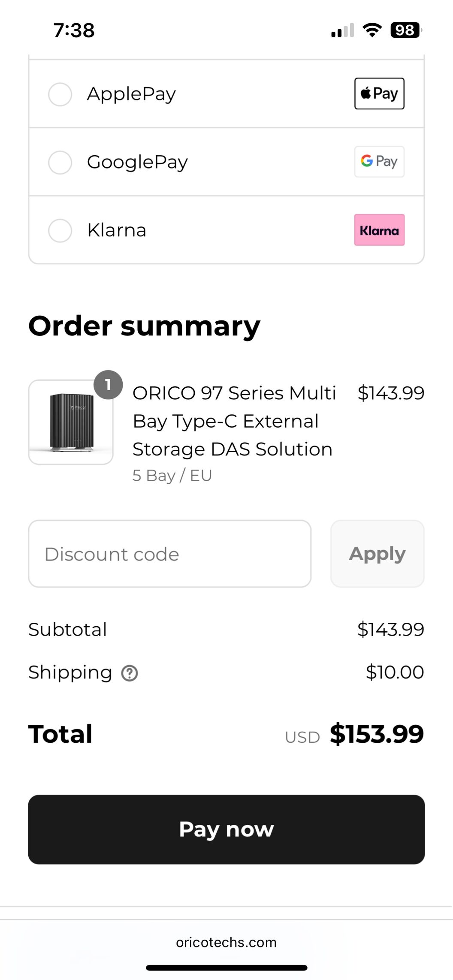
Task: Tap the Klarna payment option label
Action: tap(117, 230)
